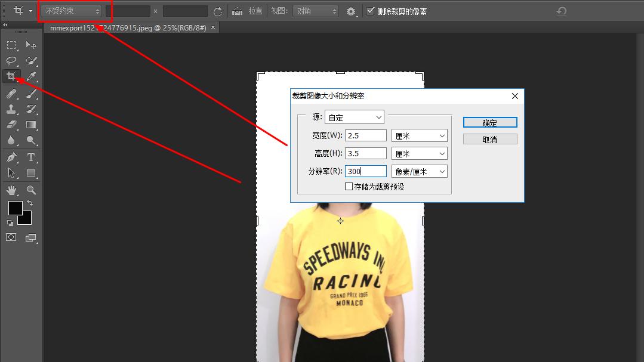The width and height of the screenshot is (644, 362).
Task: Check 存储为裁剪预设 in the dialog
Action: click(x=348, y=186)
